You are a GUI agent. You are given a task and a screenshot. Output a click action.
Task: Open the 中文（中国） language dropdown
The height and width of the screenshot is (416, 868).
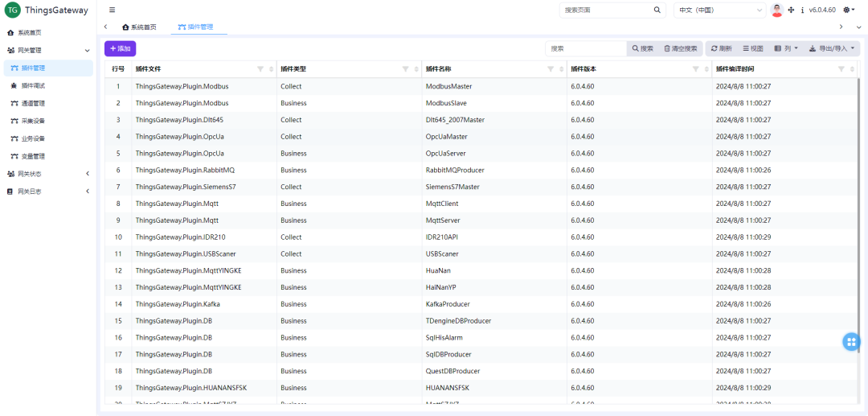coord(719,10)
